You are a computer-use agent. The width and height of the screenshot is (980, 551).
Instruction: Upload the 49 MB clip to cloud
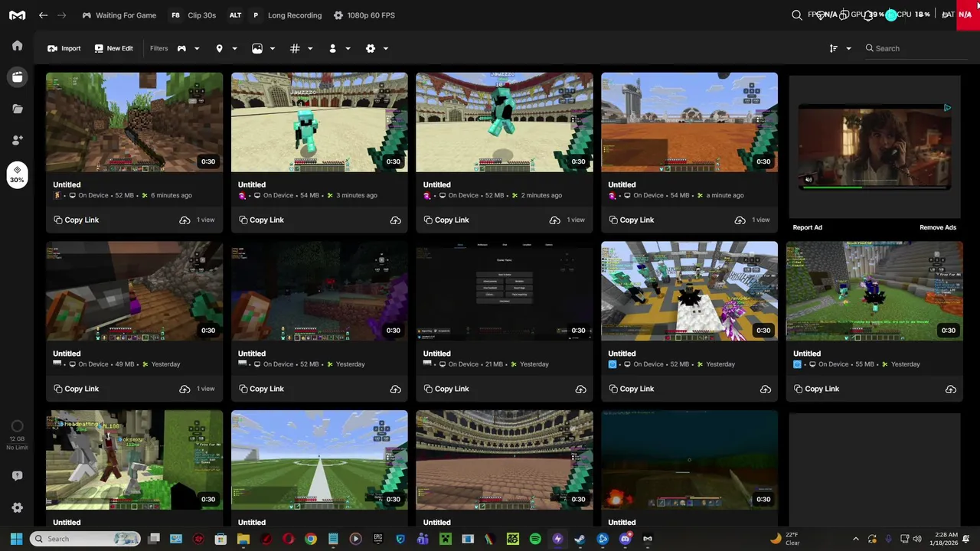(185, 390)
